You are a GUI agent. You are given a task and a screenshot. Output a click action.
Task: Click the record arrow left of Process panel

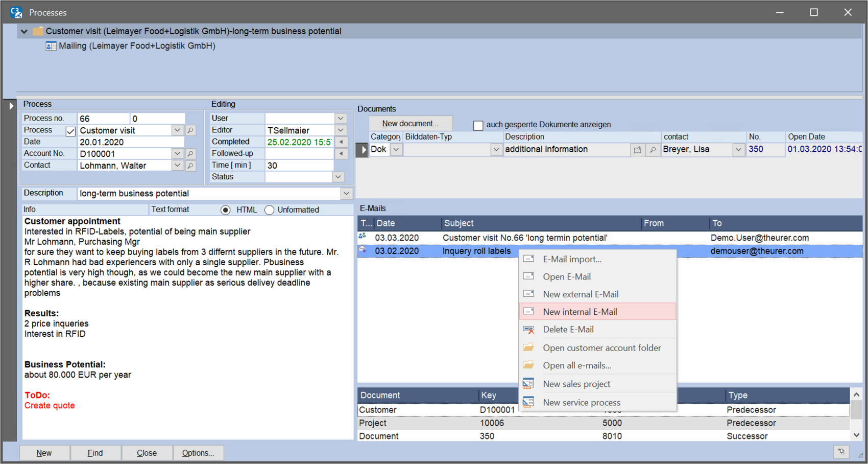pyautogui.click(x=11, y=106)
